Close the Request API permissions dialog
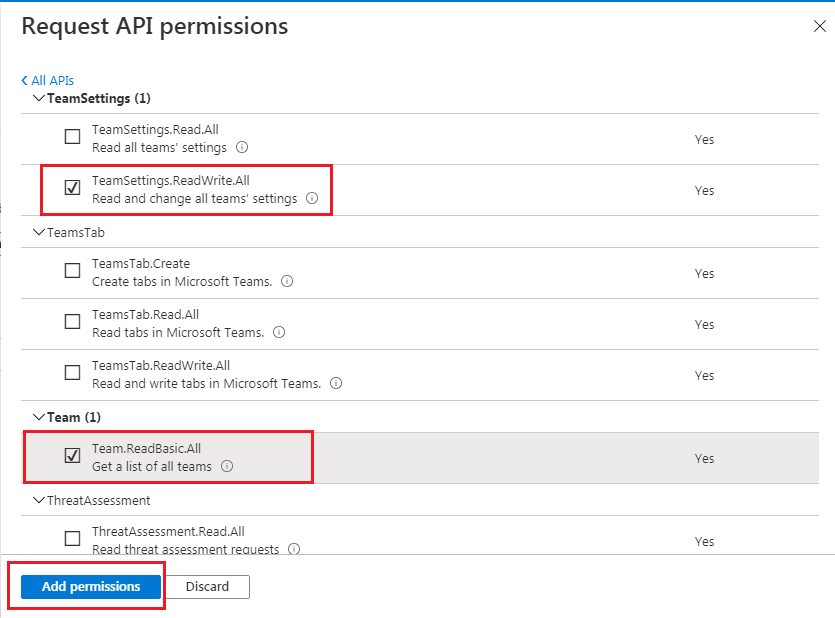835x618 pixels. [820, 27]
